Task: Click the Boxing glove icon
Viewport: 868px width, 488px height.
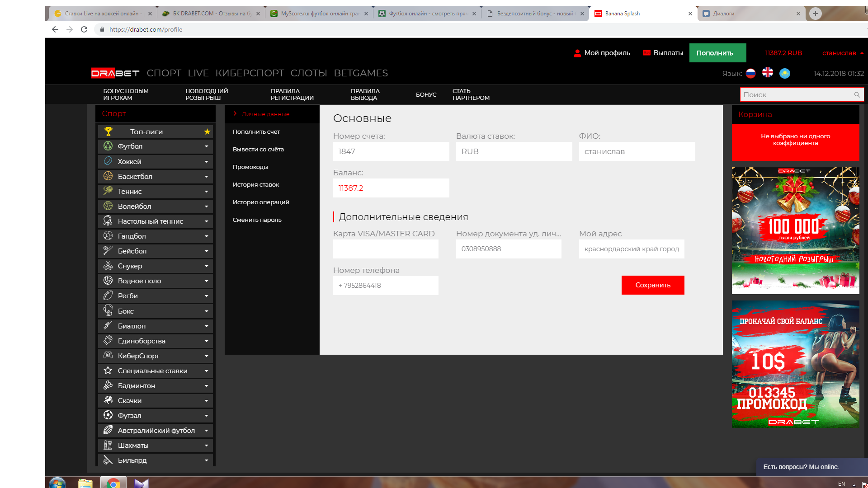Action: click(108, 310)
